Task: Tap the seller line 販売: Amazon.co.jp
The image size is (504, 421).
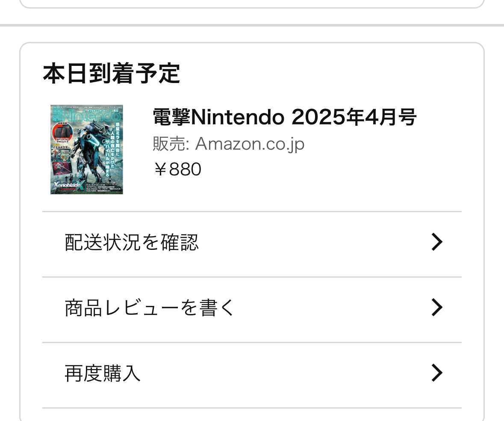Action: point(228,144)
